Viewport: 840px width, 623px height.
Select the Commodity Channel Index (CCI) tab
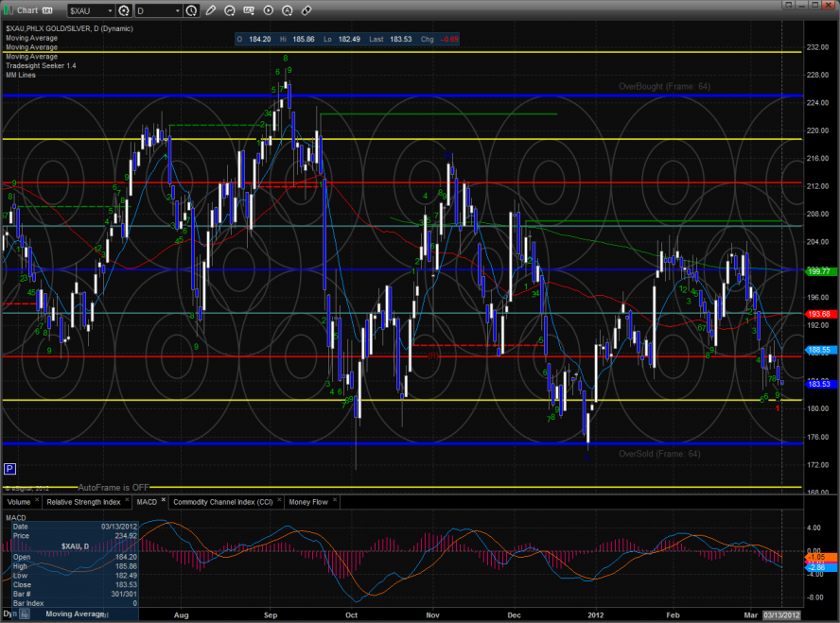tap(223, 502)
